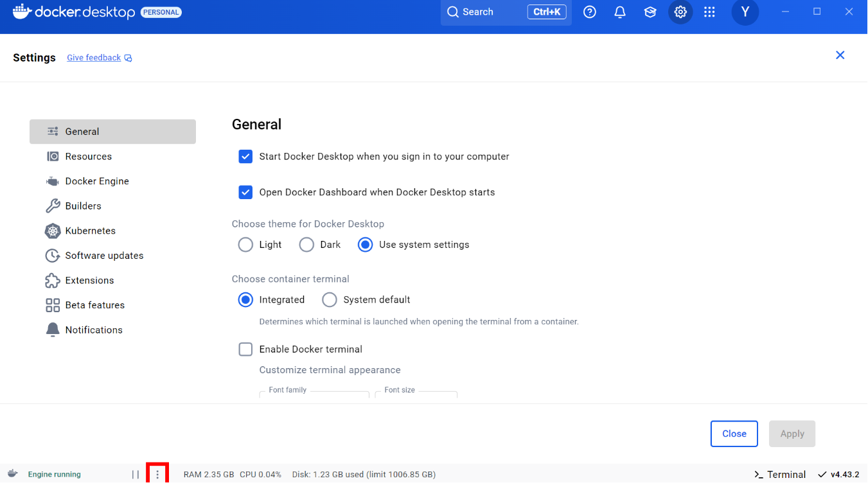This screenshot has height=485, width=868.
Task: Open Extensions settings section
Action: 112,281
